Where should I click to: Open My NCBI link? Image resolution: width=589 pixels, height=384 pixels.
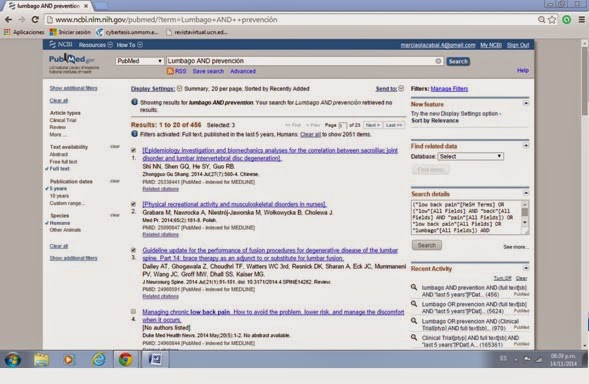[491, 45]
